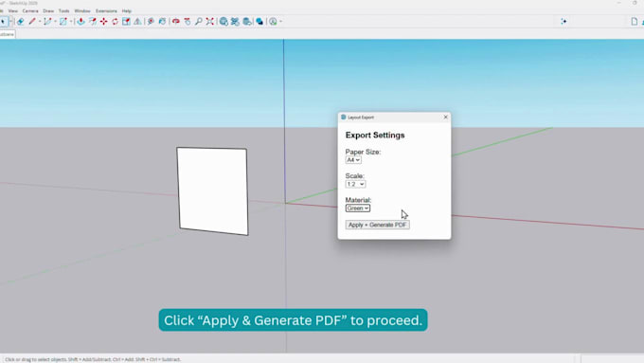Select the Scale tool

pyautogui.click(x=126, y=22)
